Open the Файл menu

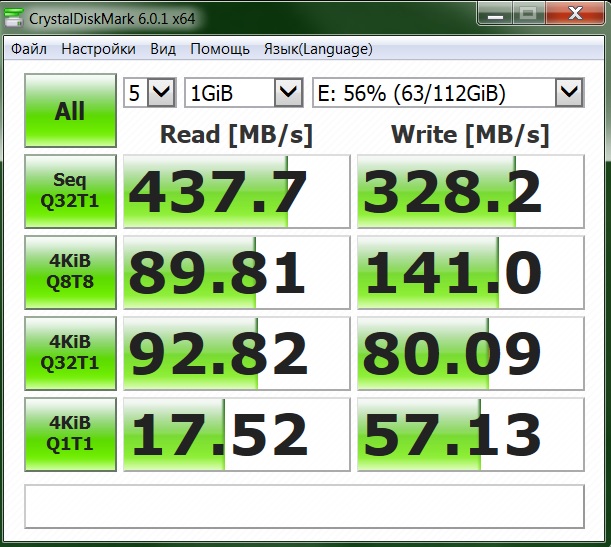[x=29, y=49]
